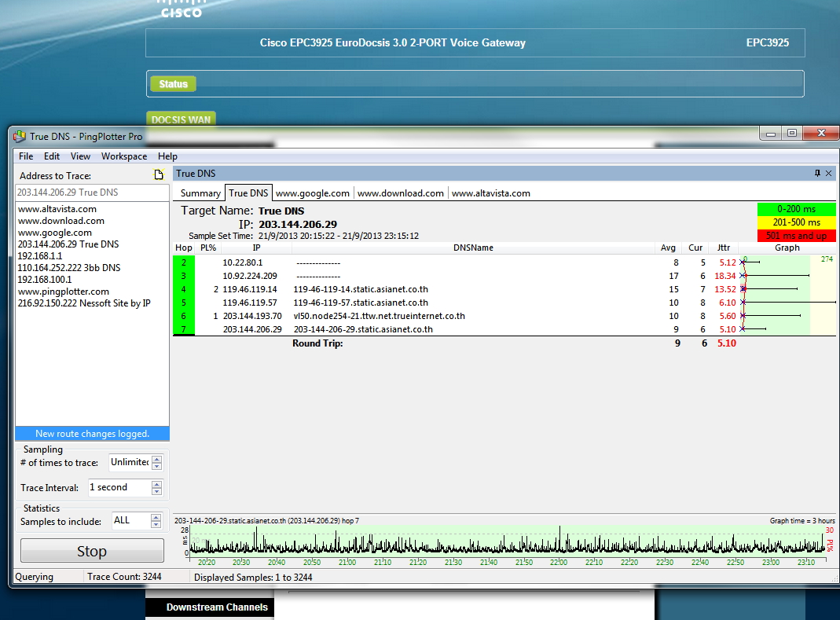The width and height of the screenshot is (840, 620).
Task: Decrease the Trace Interval value
Action: pyautogui.click(x=157, y=491)
